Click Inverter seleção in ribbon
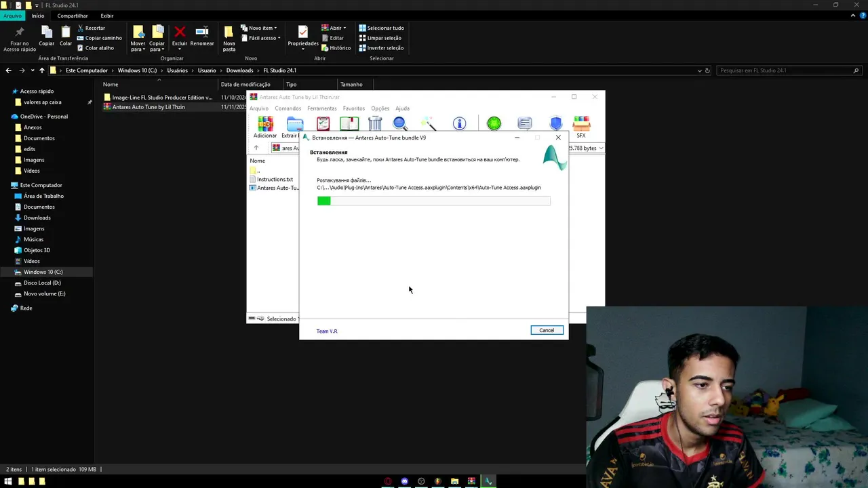 click(381, 48)
